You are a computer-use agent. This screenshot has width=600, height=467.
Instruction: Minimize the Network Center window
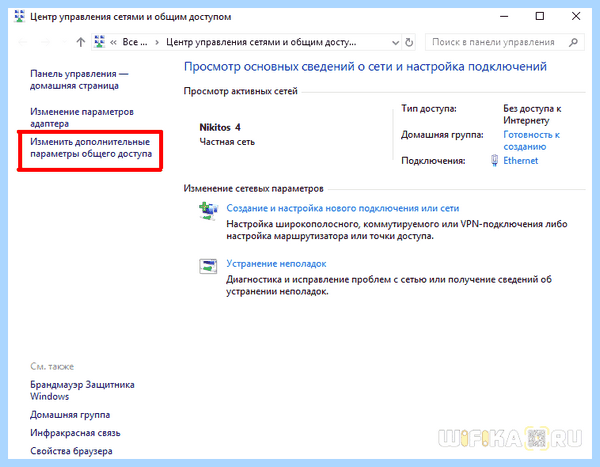504,16
